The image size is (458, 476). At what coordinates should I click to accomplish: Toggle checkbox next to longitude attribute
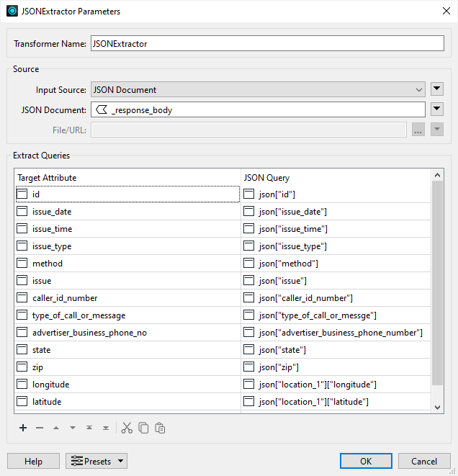tap(22, 385)
